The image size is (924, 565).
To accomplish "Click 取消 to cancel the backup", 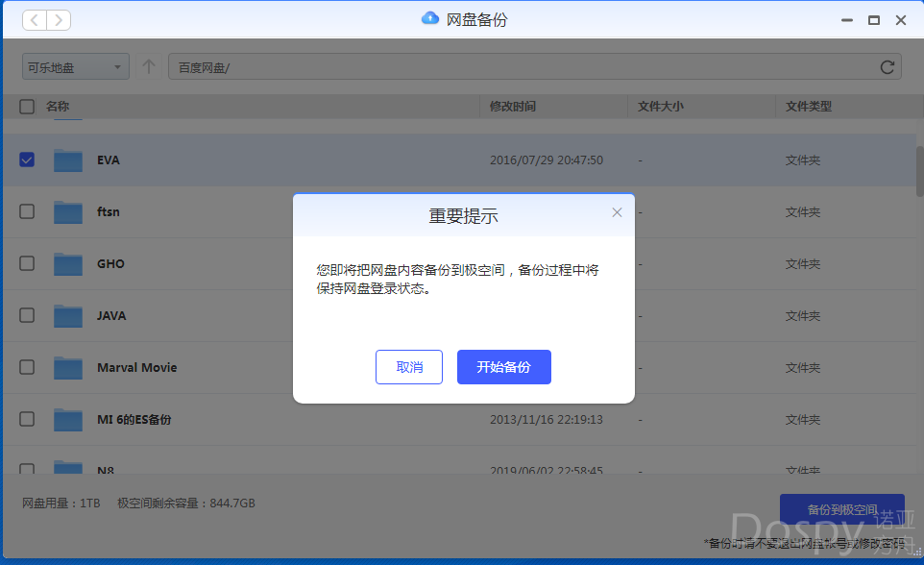I will point(409,367).
